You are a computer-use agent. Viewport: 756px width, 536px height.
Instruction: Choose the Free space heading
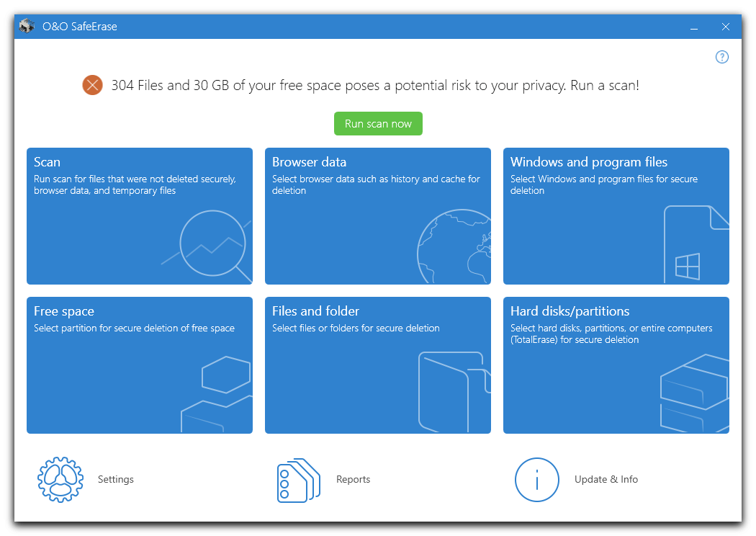63,311
